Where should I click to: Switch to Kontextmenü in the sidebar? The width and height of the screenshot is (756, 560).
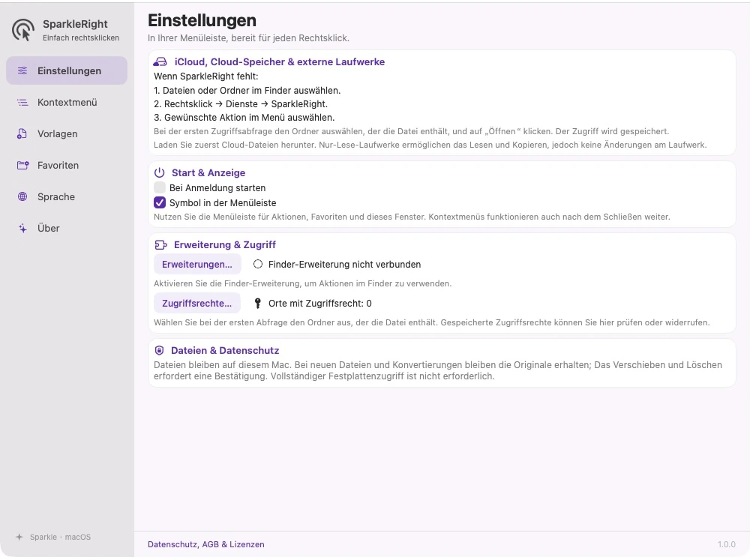[x=67, y=102]
